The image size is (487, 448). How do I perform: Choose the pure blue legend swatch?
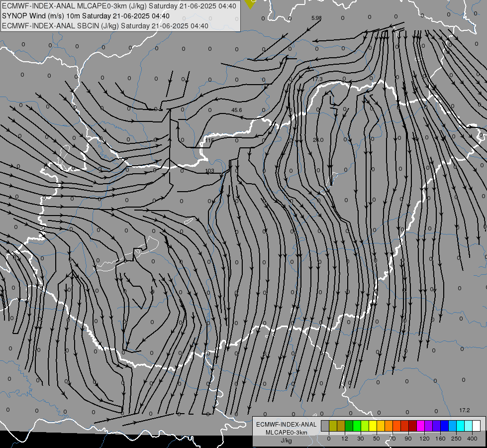(x=444, y=426)
